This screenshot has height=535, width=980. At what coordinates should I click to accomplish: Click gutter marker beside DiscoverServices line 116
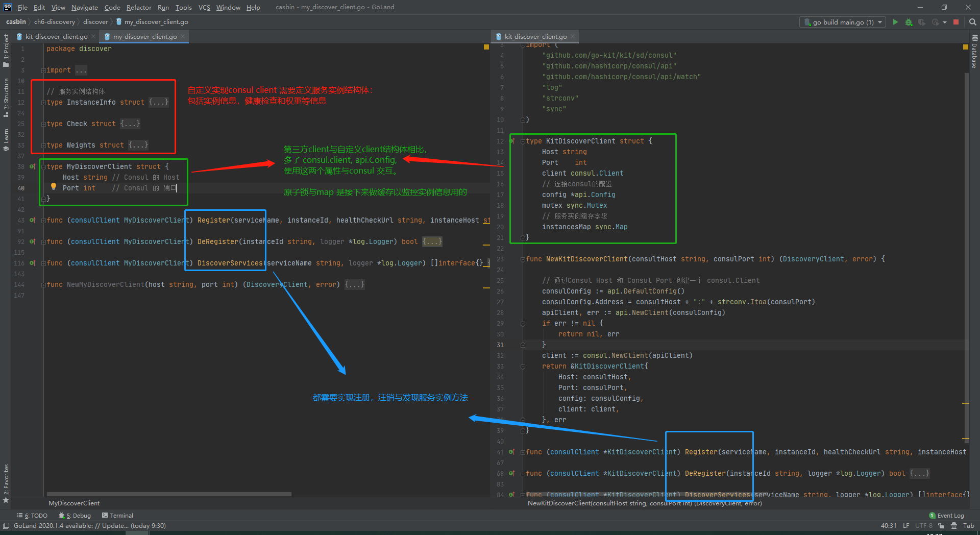click(x=33, y=263)
